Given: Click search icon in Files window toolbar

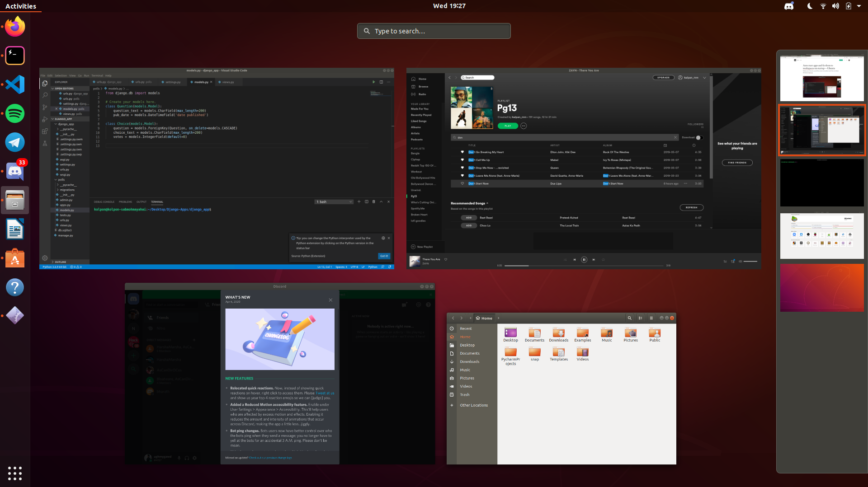Looking at the screenshot, I should [x=629, y=318].
